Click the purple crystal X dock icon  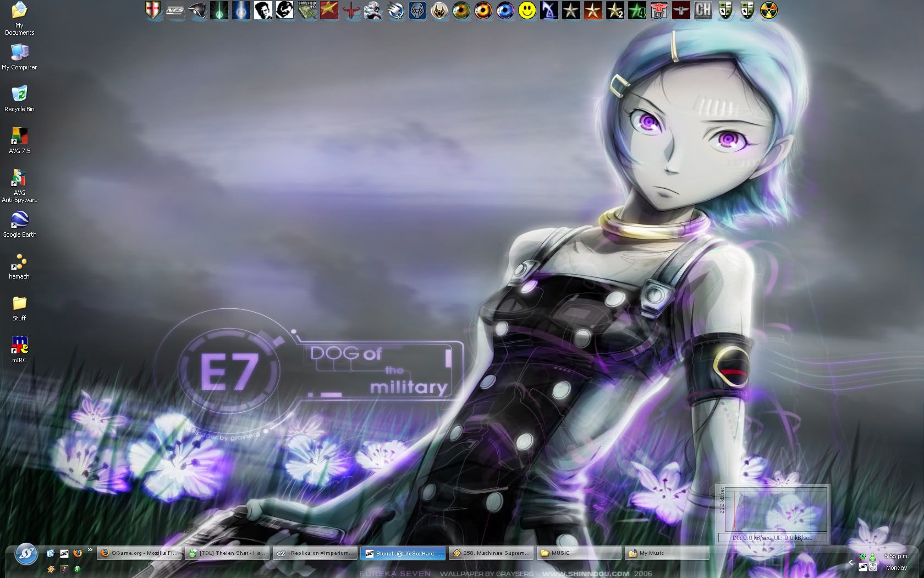coord(549,10)
